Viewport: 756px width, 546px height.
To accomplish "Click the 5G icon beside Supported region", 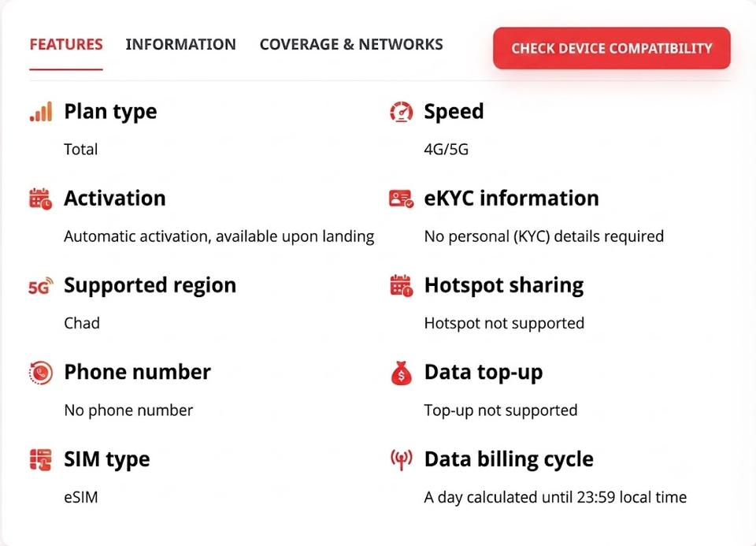I will (x=40, y=286).
